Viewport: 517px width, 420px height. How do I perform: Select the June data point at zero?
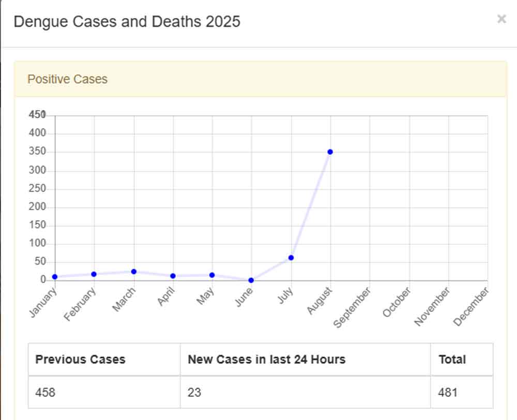(251, 280)
